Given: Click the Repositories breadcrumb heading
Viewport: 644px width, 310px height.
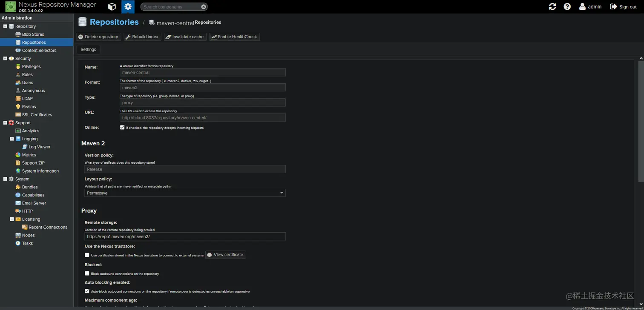Looking at the screenshot, I should pos(114,22).
